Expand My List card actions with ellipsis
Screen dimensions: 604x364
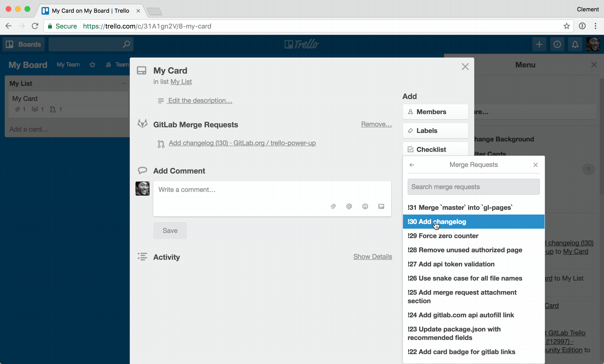click(x=124, y=83)
